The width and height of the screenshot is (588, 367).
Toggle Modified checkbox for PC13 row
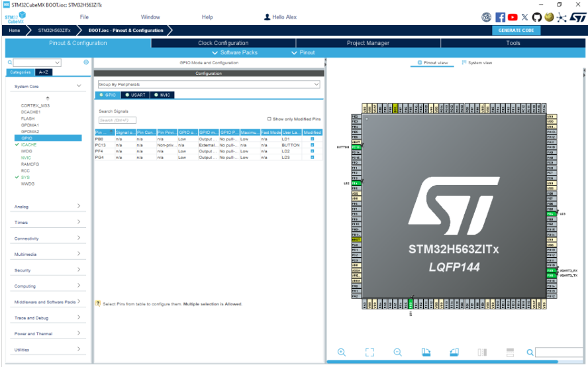tap(312, 145)
